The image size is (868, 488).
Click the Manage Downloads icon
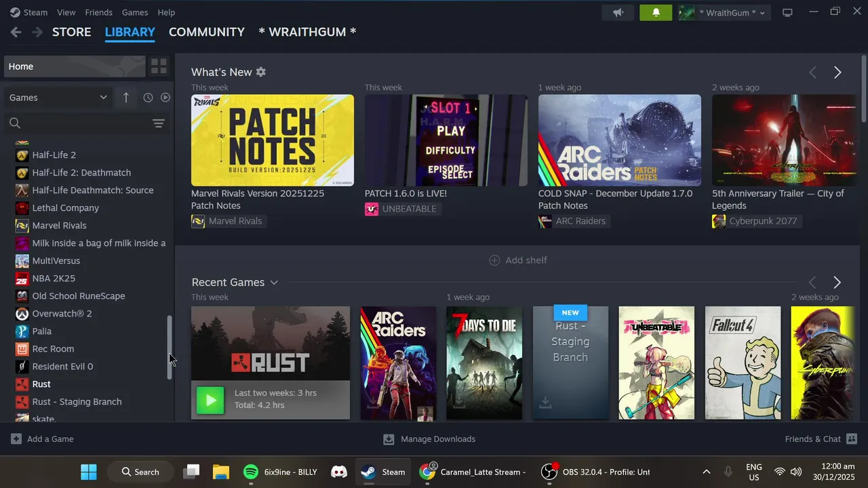tap(389, 439)
